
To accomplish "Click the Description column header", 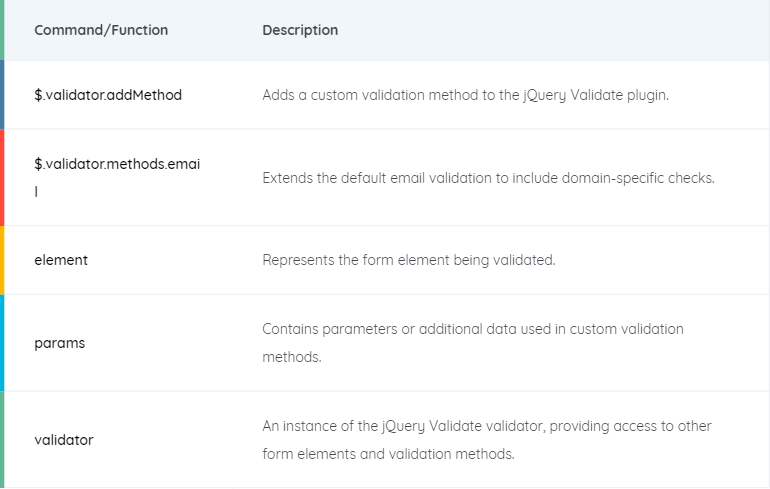I will tap(300, 30).
